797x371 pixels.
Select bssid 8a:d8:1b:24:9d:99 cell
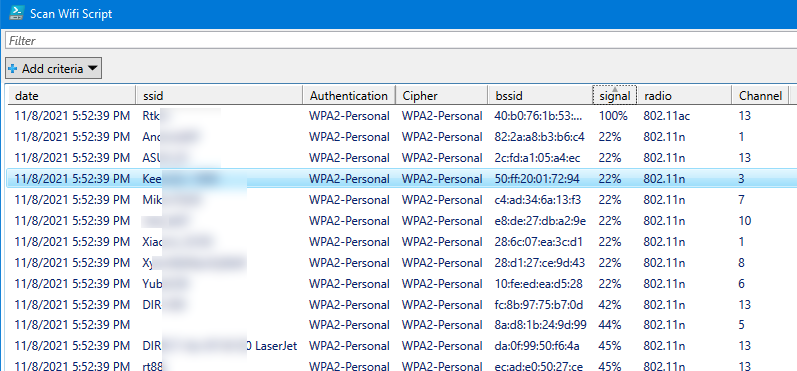click(540, 325)
